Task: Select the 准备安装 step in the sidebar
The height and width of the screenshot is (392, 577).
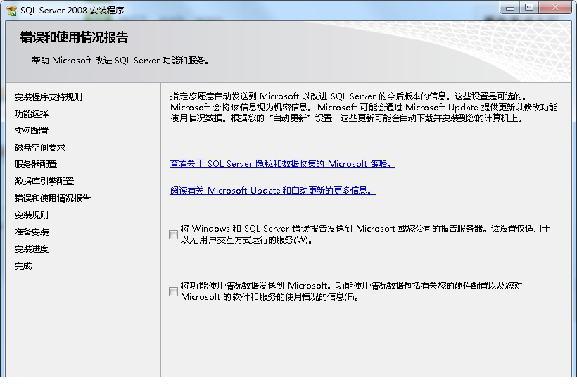Action: [x=32, y=232]
